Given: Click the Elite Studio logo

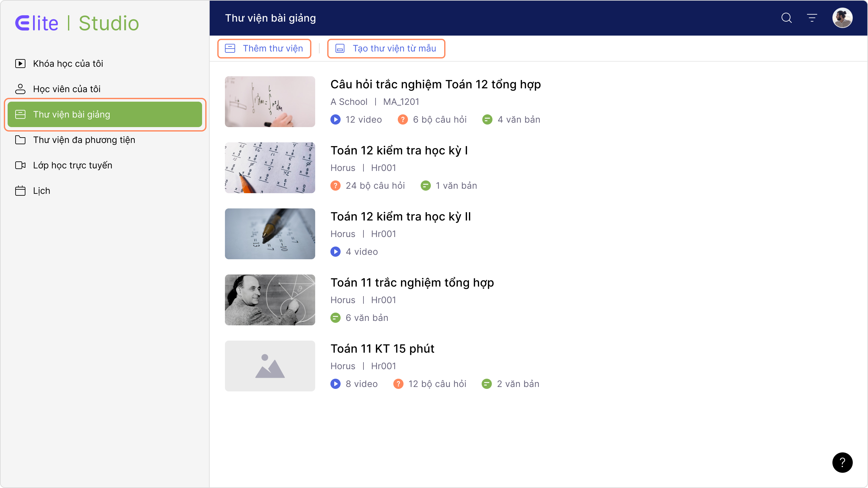Looking at the screenshot, I should 77,23.
